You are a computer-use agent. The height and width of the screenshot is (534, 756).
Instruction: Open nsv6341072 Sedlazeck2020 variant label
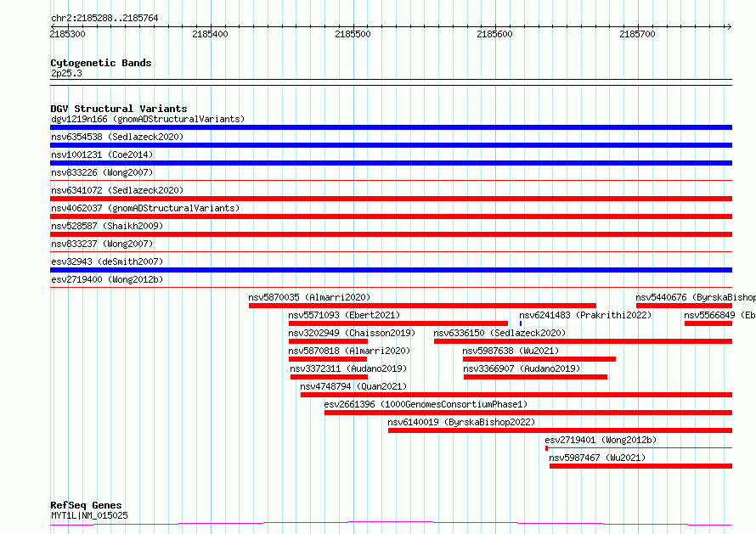pyautogui.click(x=117, y=190)
